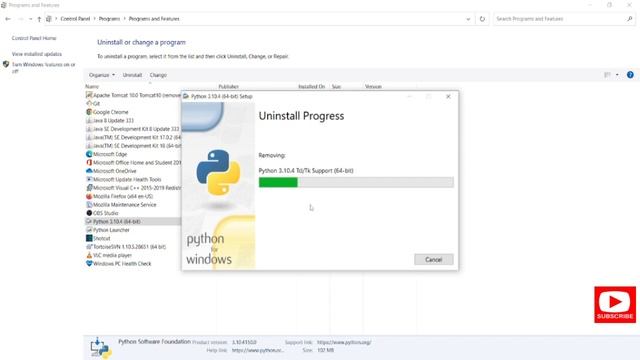This screenshot has width=640, height=360.
Task: Open the Organize dropdown menu
Action: click(x=102, y=75)
